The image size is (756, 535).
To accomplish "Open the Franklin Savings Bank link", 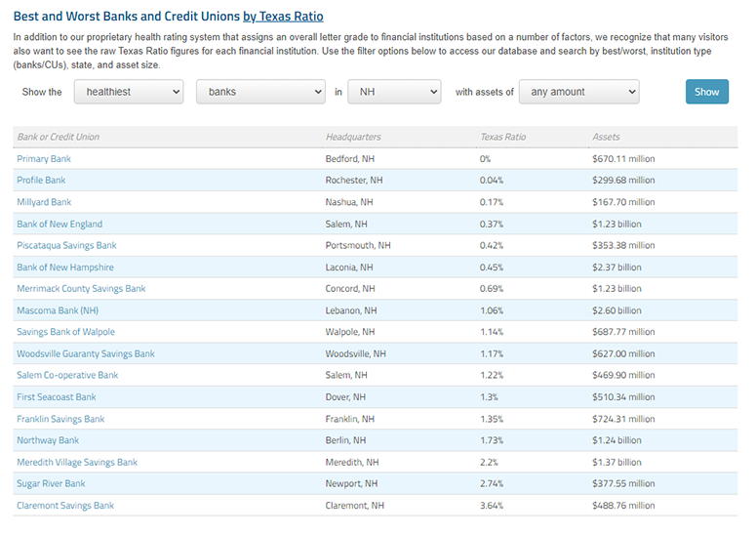I will tap(60, 419).
